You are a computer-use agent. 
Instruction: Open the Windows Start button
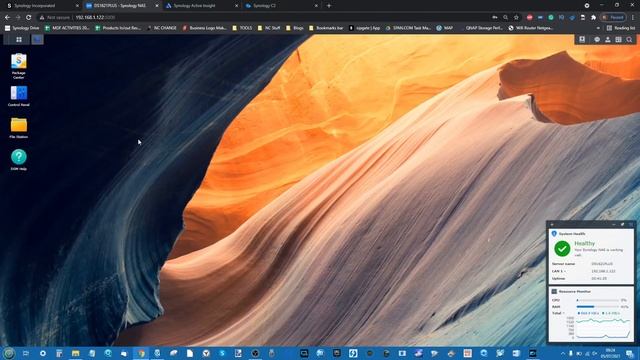[x=9, y=353]
